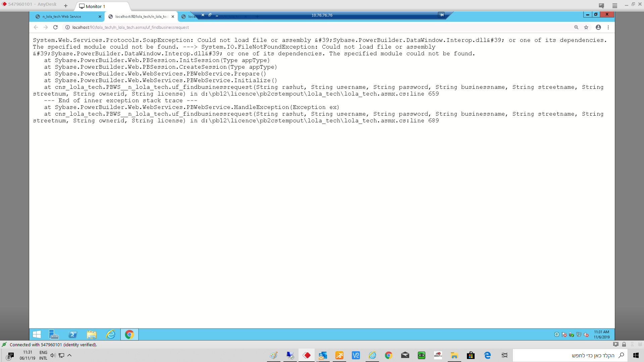Viewport: 644px width, 362px height.
Task: Open File Explorer on the remote taskbar
Action: coord(92,334)
